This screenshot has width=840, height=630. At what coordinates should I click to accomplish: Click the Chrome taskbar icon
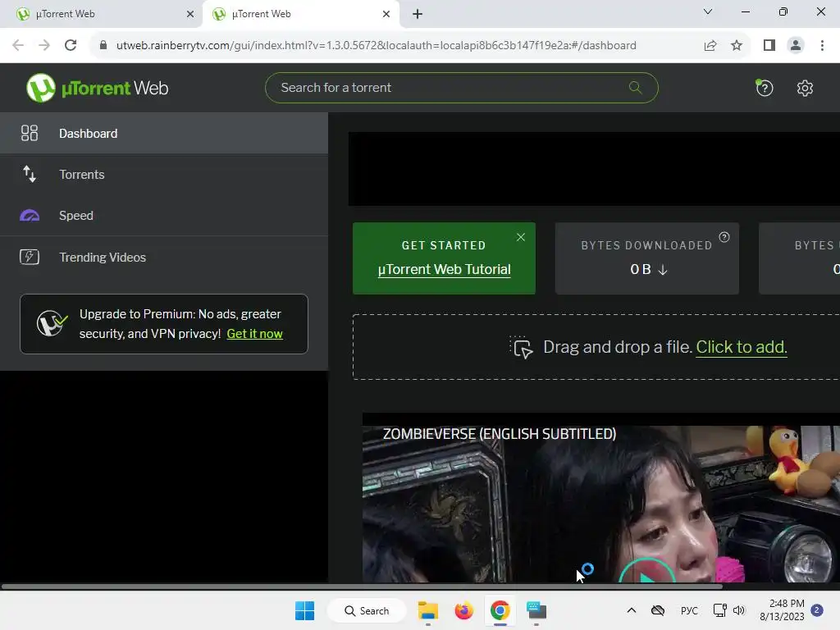500,610
